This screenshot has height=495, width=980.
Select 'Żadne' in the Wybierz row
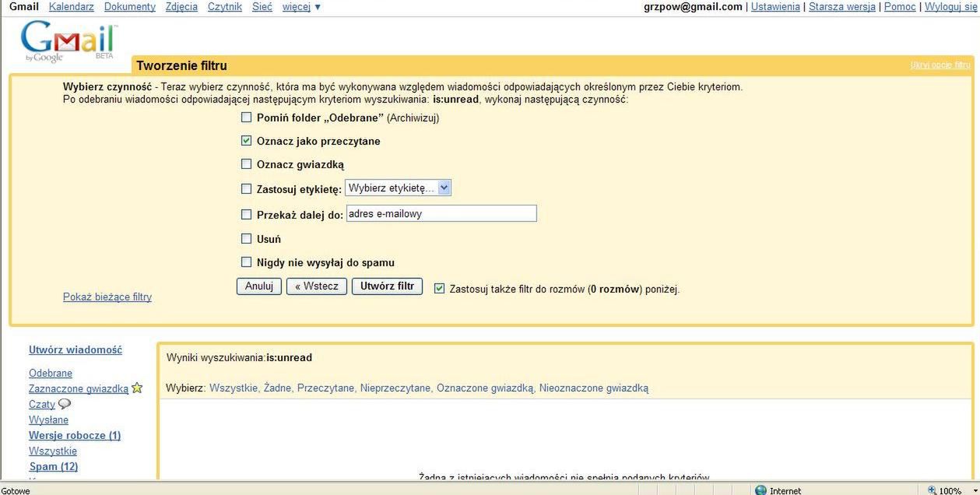(x=277, y=388)
